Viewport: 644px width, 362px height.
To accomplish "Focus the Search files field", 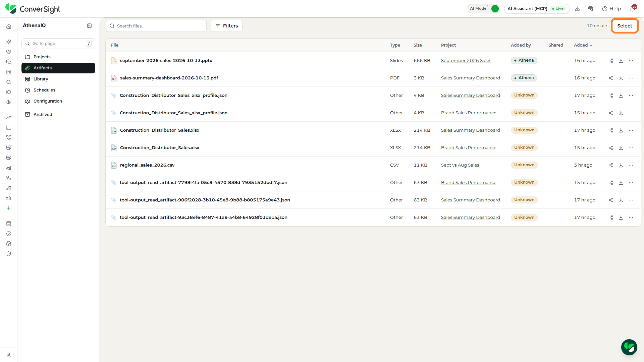I will tap(156, 26).
